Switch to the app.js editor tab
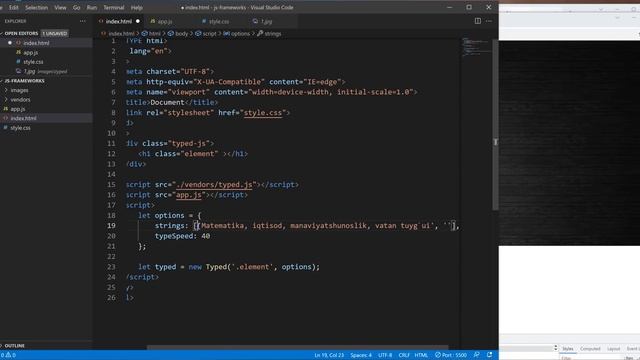The height and width of the screenshot is (360, 640). tap(165, 21)
